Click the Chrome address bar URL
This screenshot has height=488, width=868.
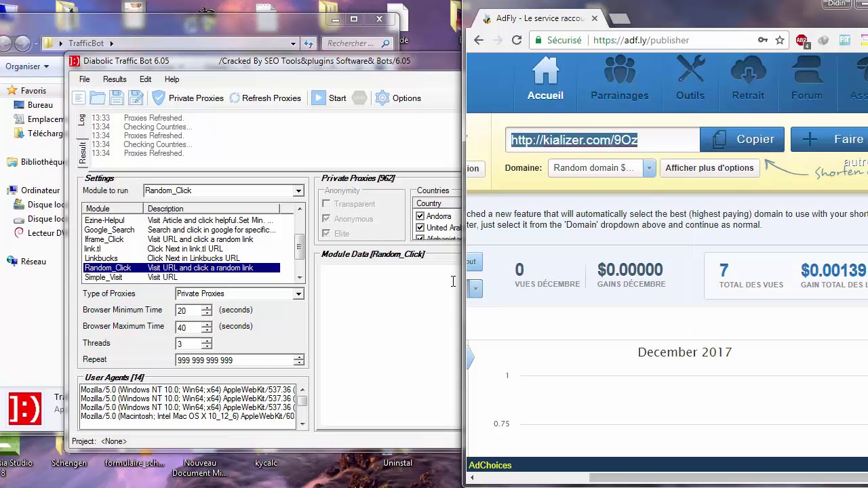coord(641,40)
